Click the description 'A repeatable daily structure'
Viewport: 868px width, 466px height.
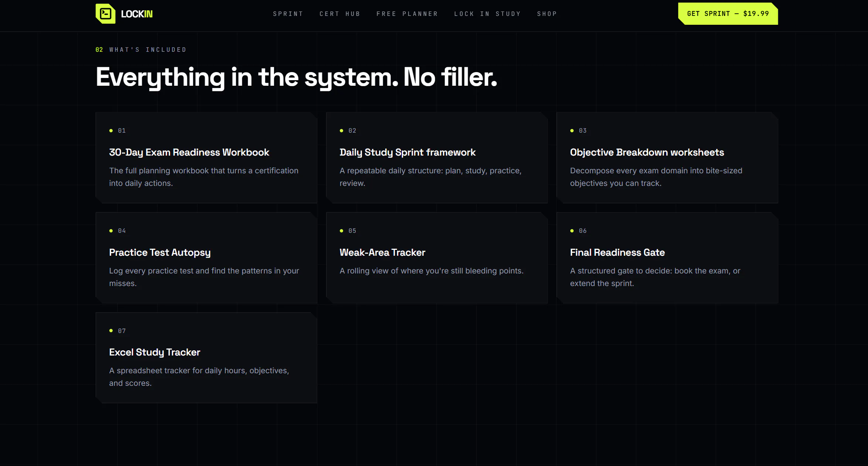point(430,177)
